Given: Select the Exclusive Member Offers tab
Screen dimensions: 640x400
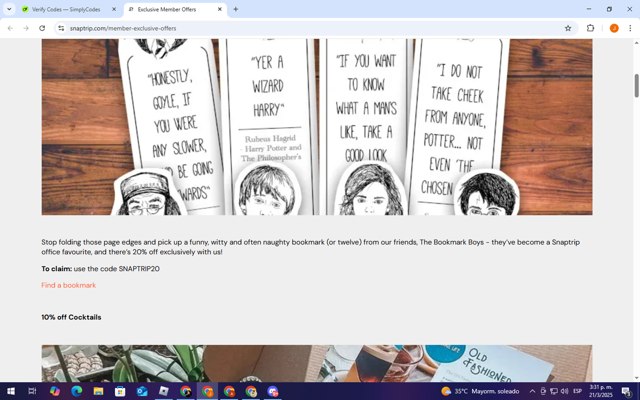Looking at the screenshot, I should coord(167,9).
